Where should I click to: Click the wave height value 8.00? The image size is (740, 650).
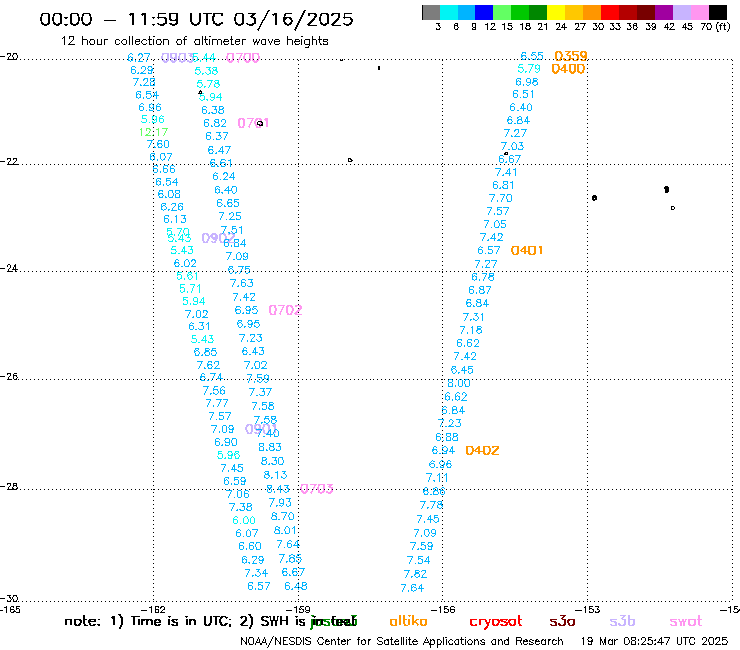tap(459, 383)
